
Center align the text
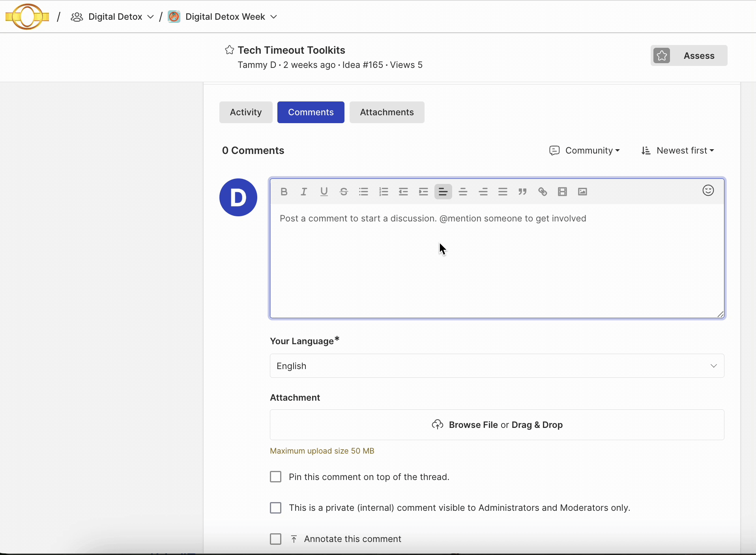pyautogui.click(x=463, y=192)
